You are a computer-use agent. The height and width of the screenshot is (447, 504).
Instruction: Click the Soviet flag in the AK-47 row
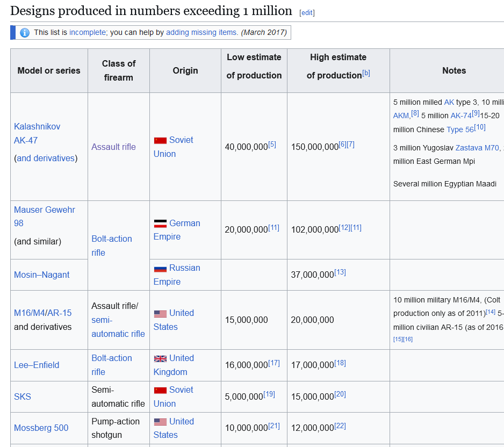[x=160, y=140]
